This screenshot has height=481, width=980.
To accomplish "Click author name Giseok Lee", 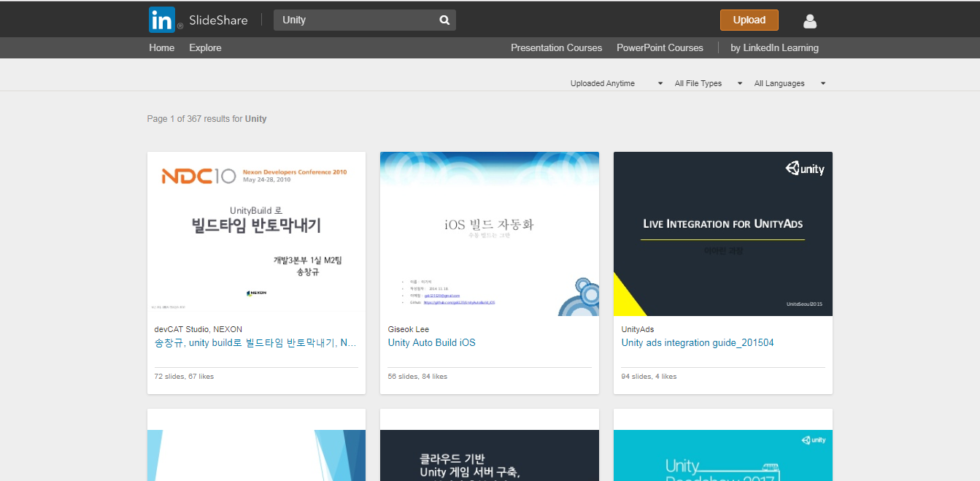I will [409, 329].
